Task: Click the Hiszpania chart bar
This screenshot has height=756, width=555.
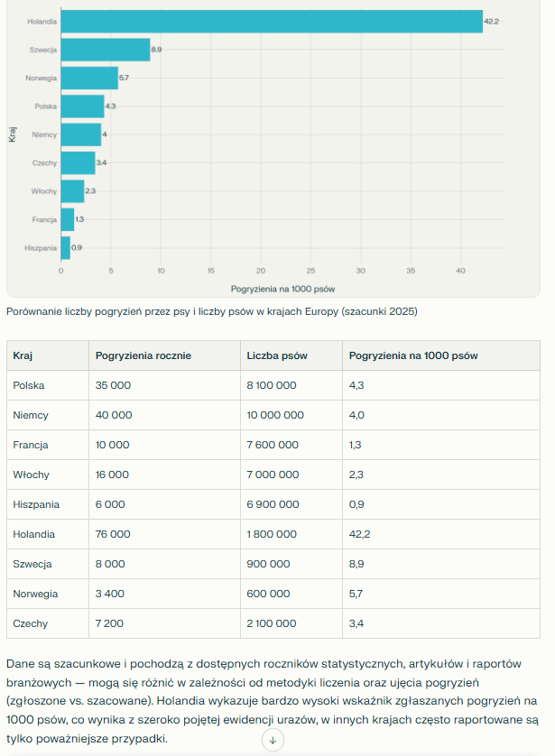Action: point(65,247)
